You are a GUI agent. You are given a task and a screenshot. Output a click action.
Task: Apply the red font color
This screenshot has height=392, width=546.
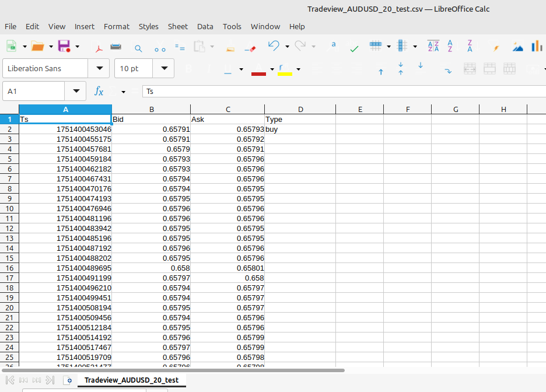[x=258, y=69]
